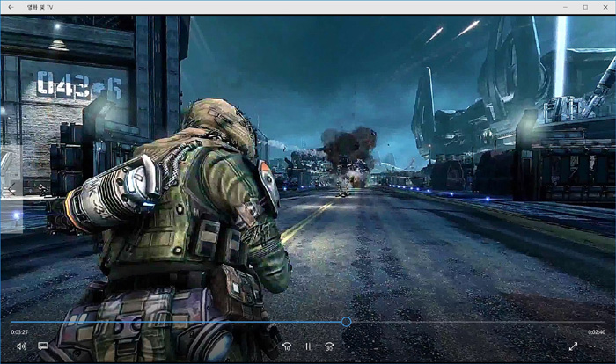Viewport: 616px width, 364px height.
Task: Close the 영화 및 TV window
Action: (x=605, y=7)
